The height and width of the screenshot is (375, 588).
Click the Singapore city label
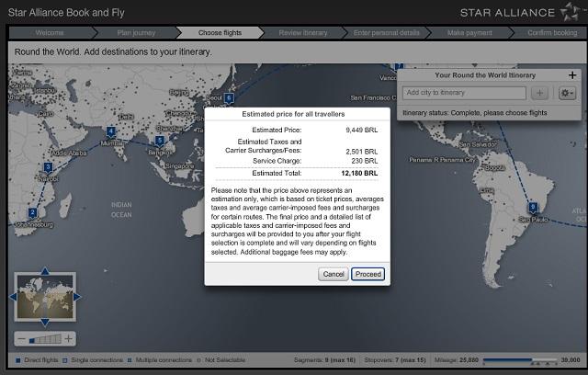180,165
